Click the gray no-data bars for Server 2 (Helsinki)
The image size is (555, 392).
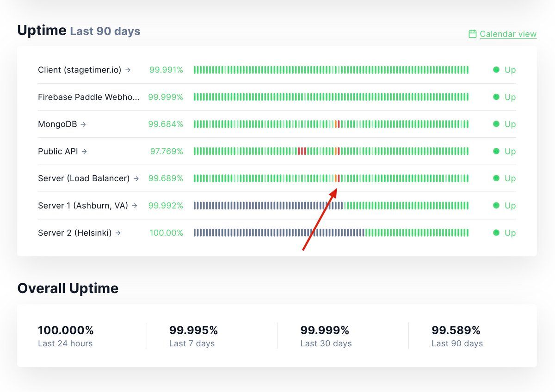(277, 233)
